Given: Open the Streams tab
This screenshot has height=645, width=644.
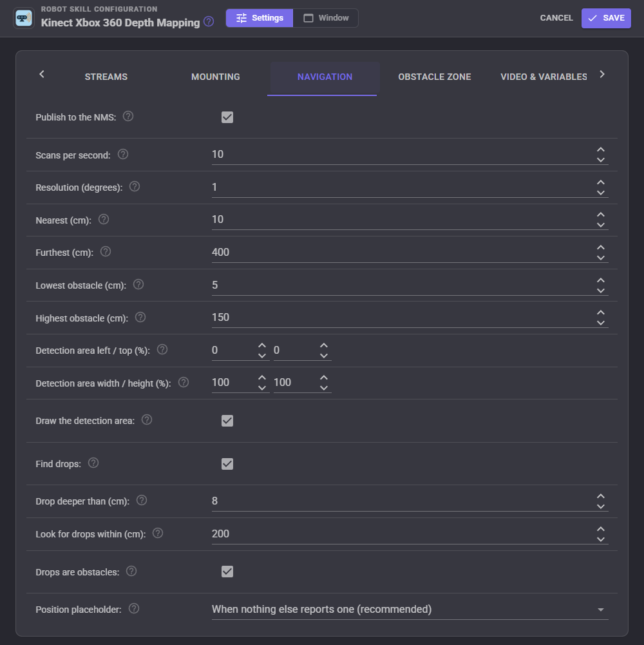Looking at the screenshot, I should pos(106,77).
